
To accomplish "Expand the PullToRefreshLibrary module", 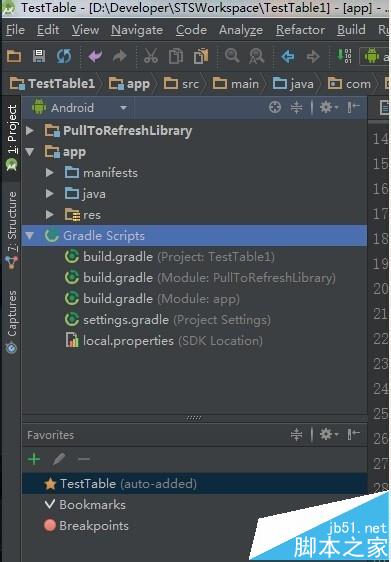I will tap(30, 131).
